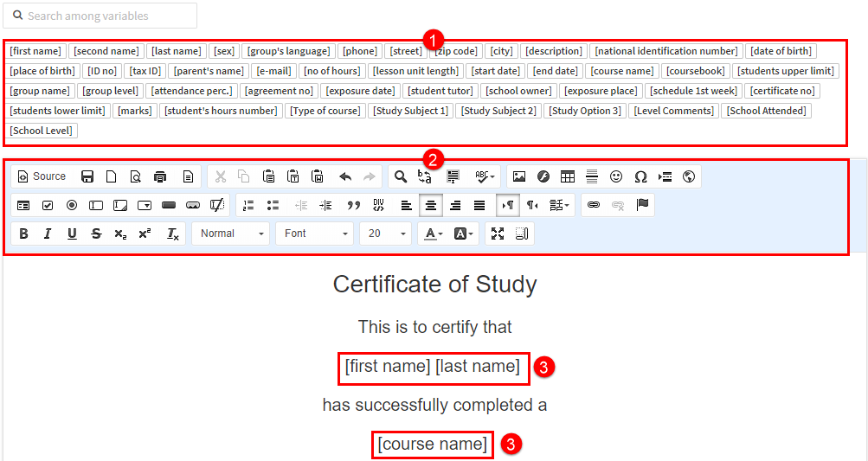Create a New Page with blank page icon
The image size is (868, 461).
pyautogui.click(x=112, y=176)
